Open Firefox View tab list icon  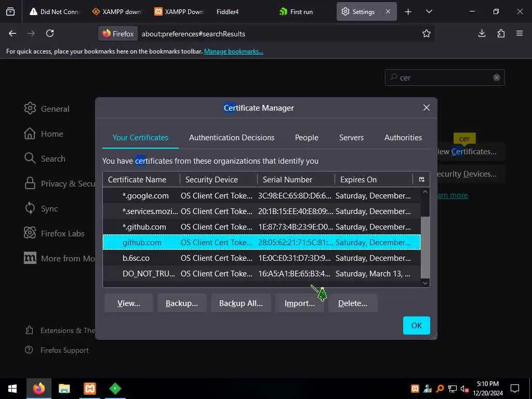pyautogui.click(x=10, y=11)
